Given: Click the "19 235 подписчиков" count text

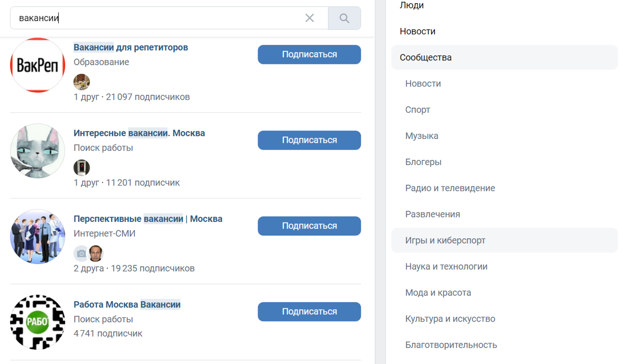Looking at the screenshot, I should tap(153, 268).
